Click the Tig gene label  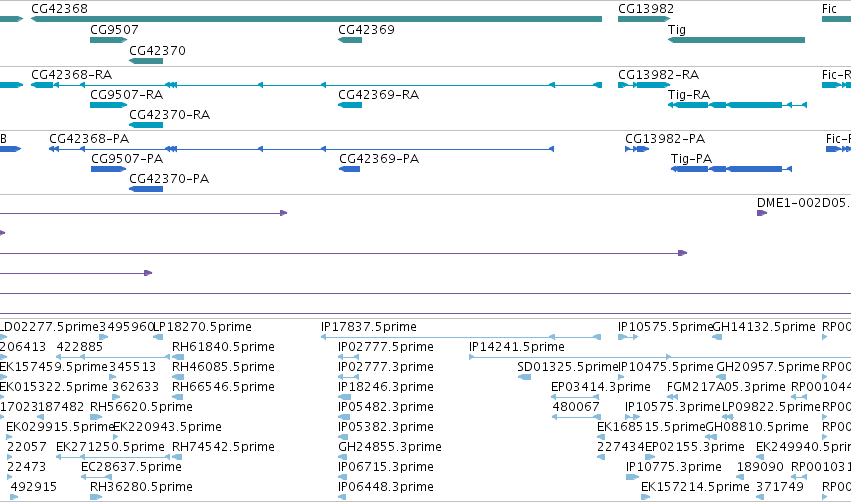click(x=677, y=30)
